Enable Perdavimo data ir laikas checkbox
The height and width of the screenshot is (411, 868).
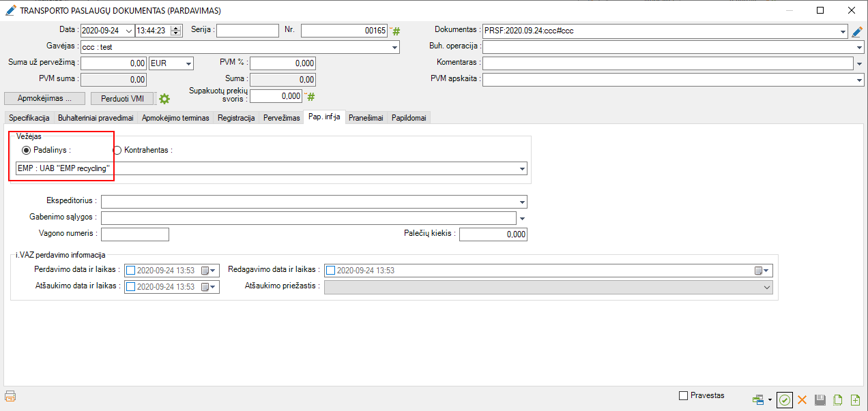pyautogui.click(x=131, y=270)
